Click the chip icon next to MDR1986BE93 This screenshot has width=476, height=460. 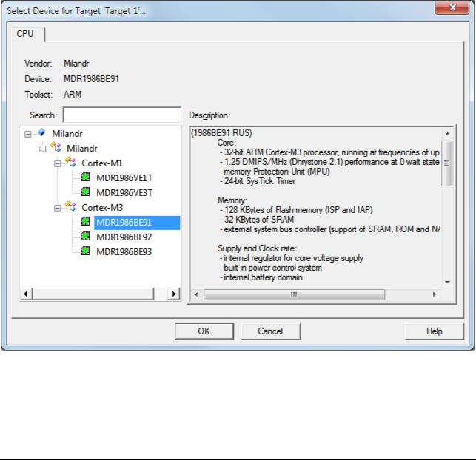pyautogui.click(x=85, y=251)
